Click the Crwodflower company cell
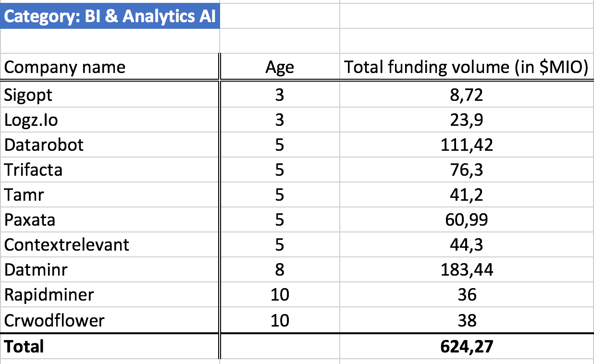 pos(54,320)
